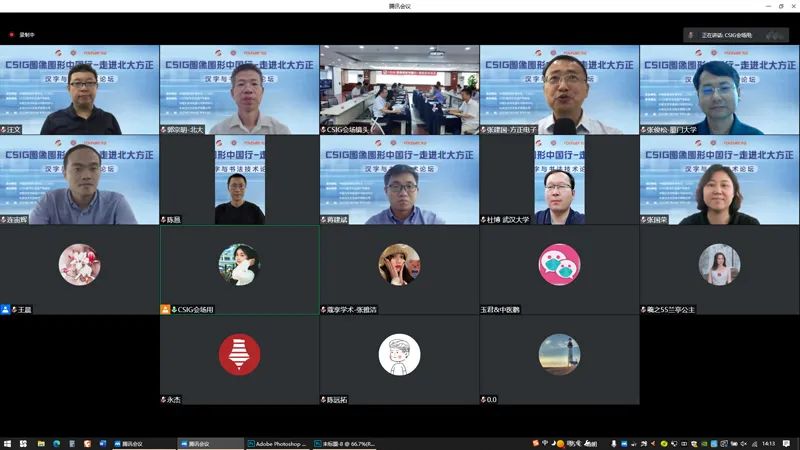Click the 杜博 武汉大学 name label

pyautogui.click(x=505, y=219)
